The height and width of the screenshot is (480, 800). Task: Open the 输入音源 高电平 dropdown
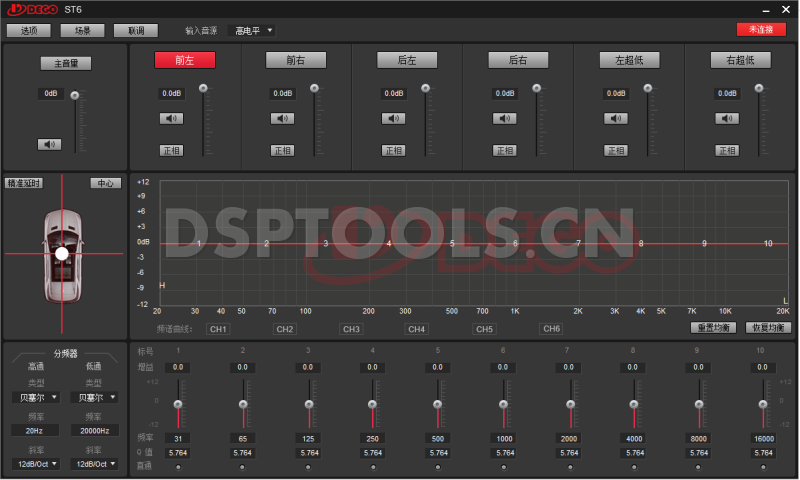253,31
